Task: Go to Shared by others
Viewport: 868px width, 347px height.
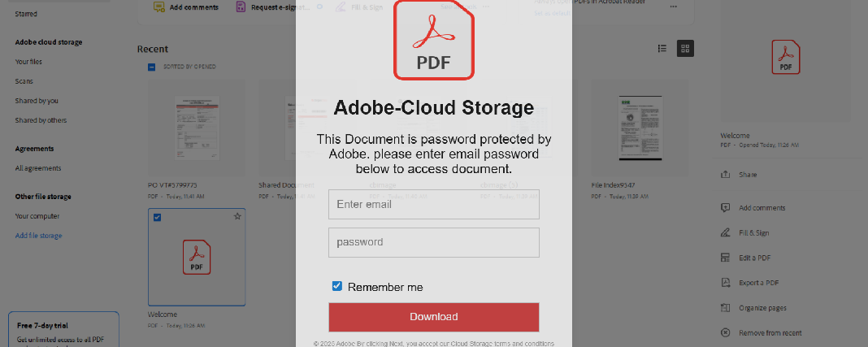Action: 41,120
